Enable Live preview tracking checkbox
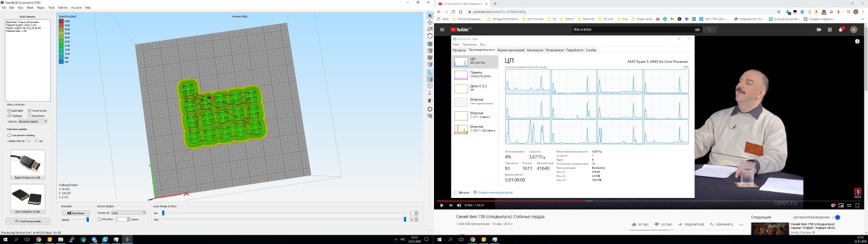Screen dimensions: 868x244 (x=9, y=135)
